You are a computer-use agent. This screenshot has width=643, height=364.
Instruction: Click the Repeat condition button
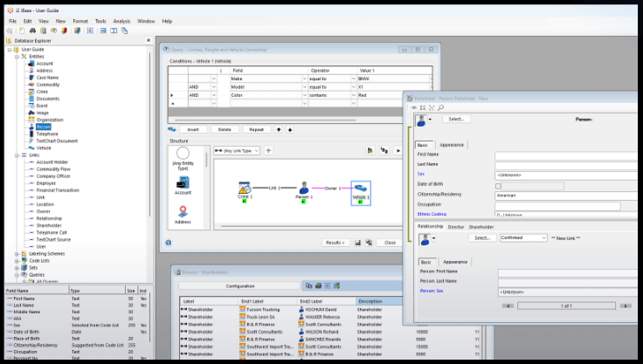click(256, 129)
